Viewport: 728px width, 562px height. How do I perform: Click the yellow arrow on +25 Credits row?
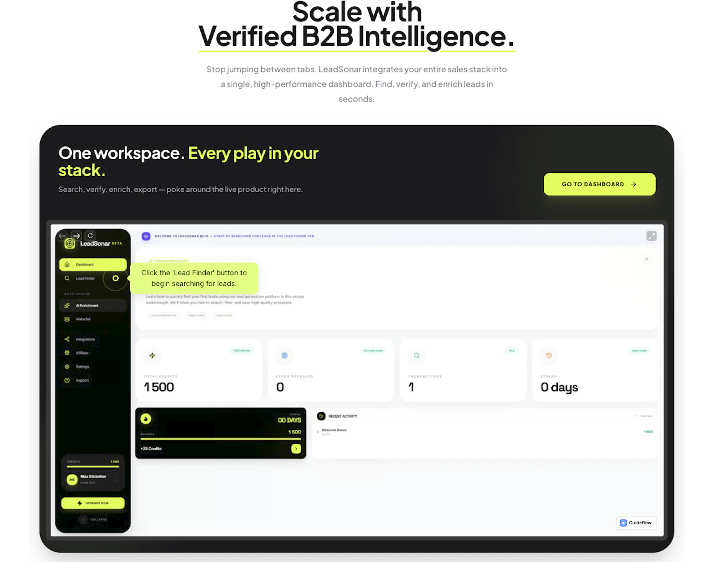pyautogui.click(x=296, y=449)
